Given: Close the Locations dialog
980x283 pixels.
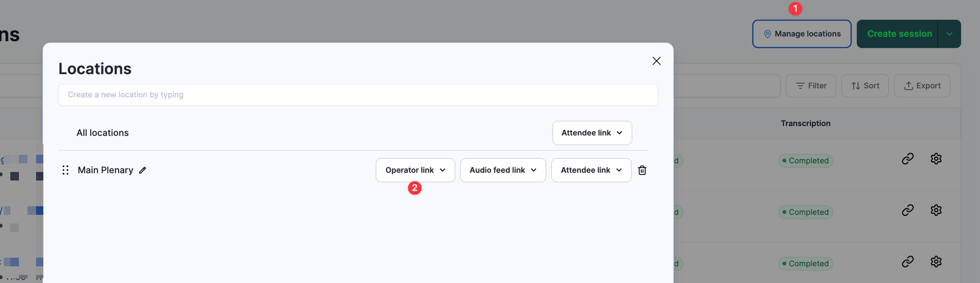Looking at the screenshot, I should pos(656,61).
